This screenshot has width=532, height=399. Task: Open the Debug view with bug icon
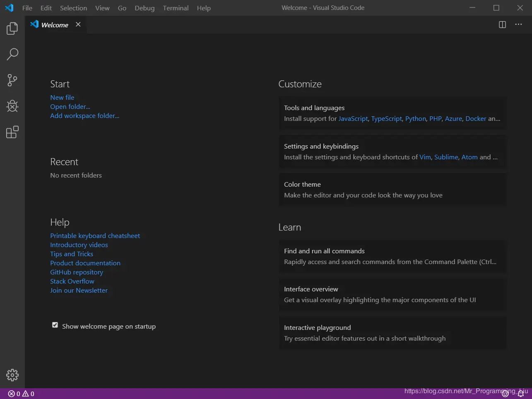click(12, 106)
